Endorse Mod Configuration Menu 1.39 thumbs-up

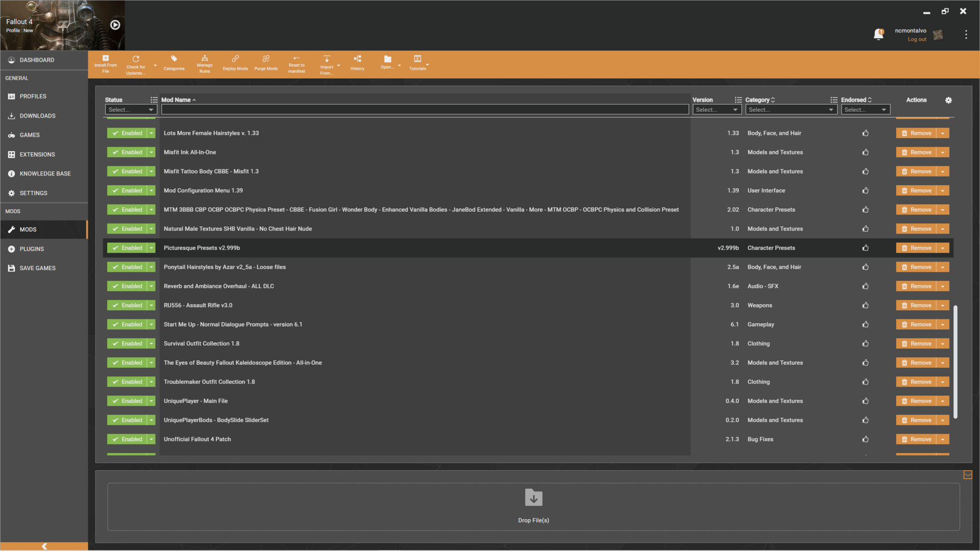coord(865,190)
